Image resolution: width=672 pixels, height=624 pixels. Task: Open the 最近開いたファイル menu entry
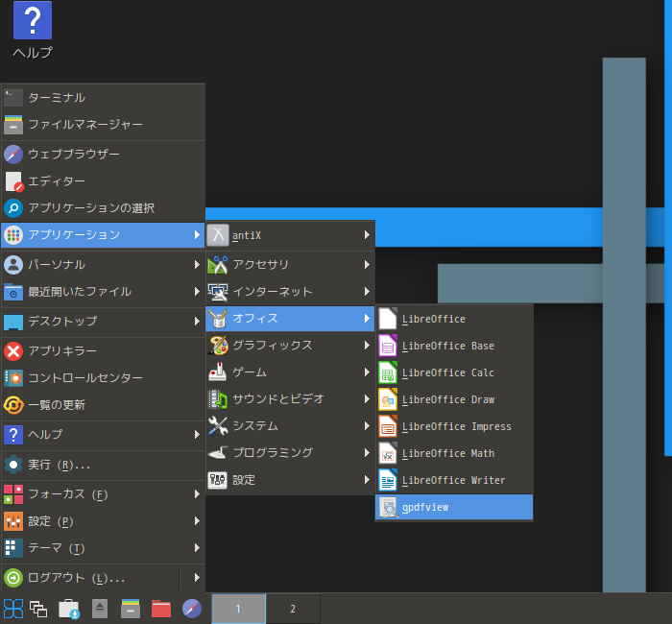point(103,292)
